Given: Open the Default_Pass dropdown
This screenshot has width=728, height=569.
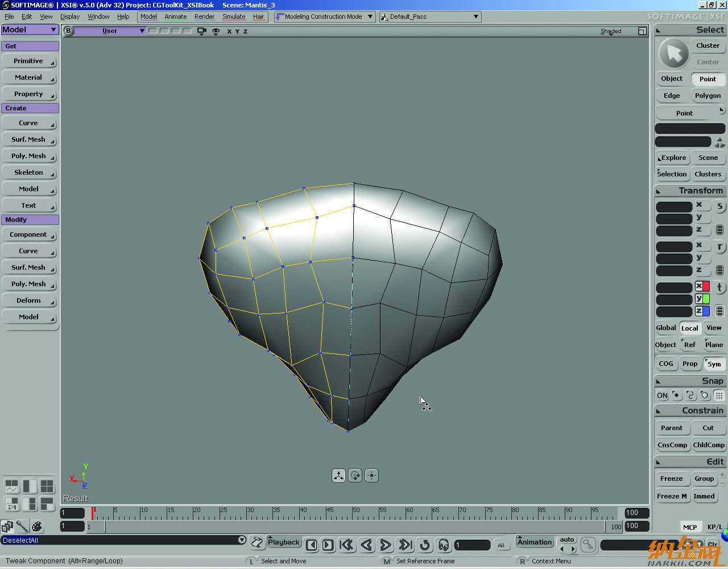Looking at the screenshot, I should pos(475,17).
